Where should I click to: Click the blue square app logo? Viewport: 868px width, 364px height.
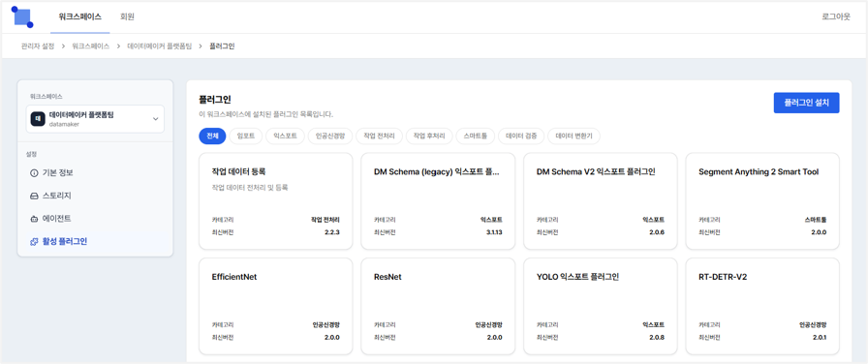pyautogui.click(x=22, y=16)
